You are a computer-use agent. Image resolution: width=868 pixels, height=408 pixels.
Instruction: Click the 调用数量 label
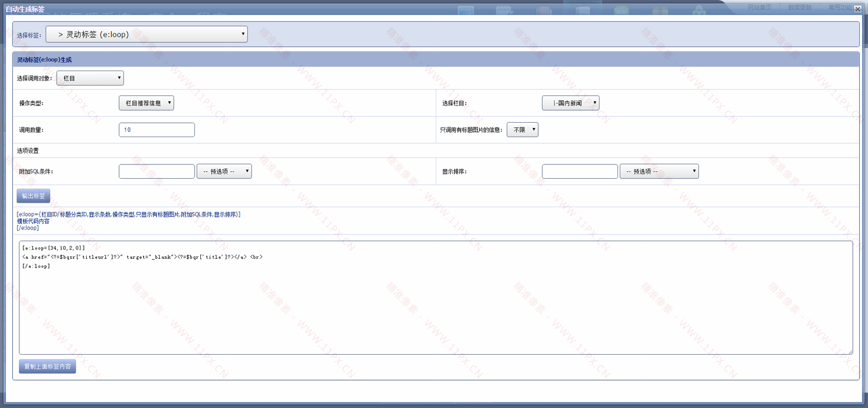pyautogui.click(x=31, y=130)
